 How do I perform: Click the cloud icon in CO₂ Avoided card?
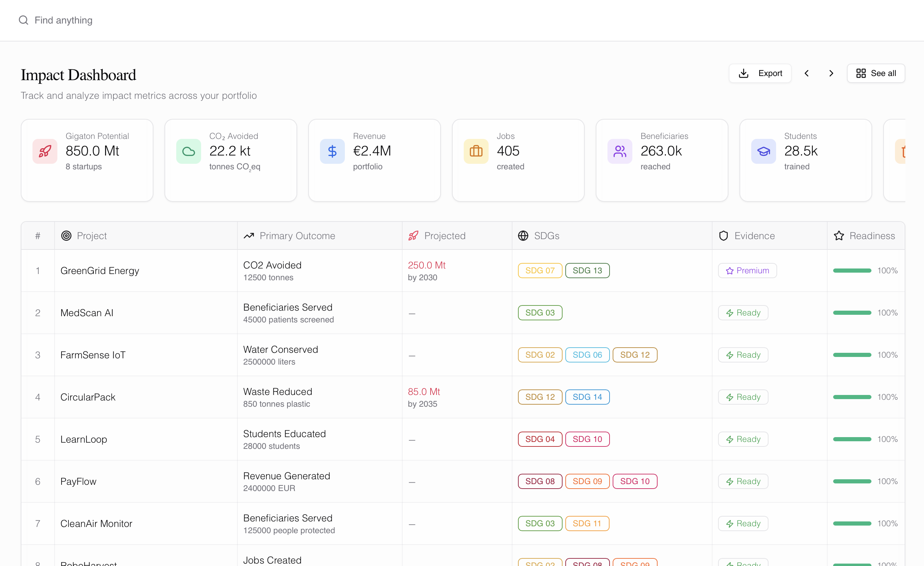coord(189,151)
